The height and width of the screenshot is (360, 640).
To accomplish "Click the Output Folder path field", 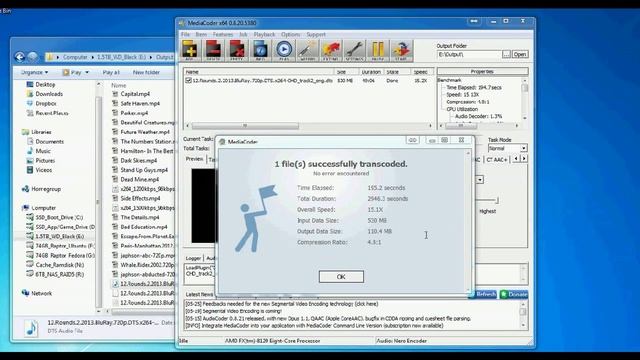I will [x=469, y=54].
